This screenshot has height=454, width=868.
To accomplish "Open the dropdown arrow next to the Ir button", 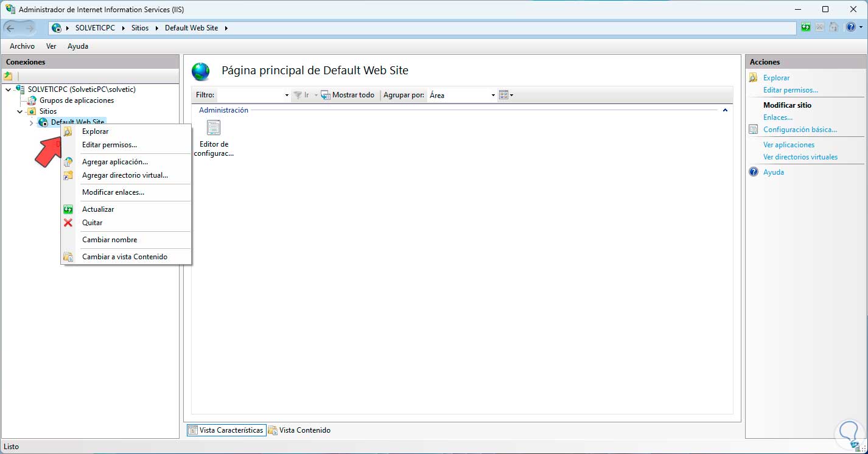I will point(316,96).
